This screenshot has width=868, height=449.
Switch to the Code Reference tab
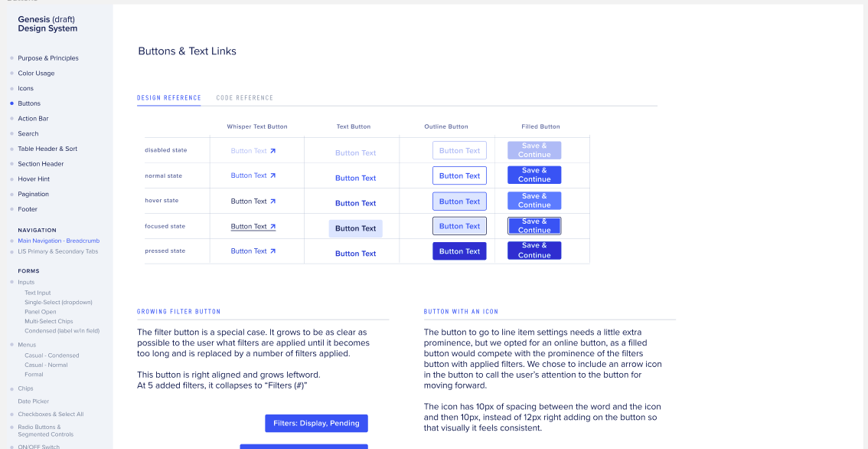[x=244, y=98]
